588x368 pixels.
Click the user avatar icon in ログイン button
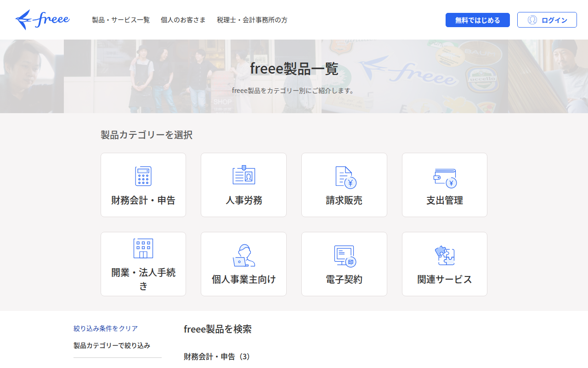(x=532, y=20)
